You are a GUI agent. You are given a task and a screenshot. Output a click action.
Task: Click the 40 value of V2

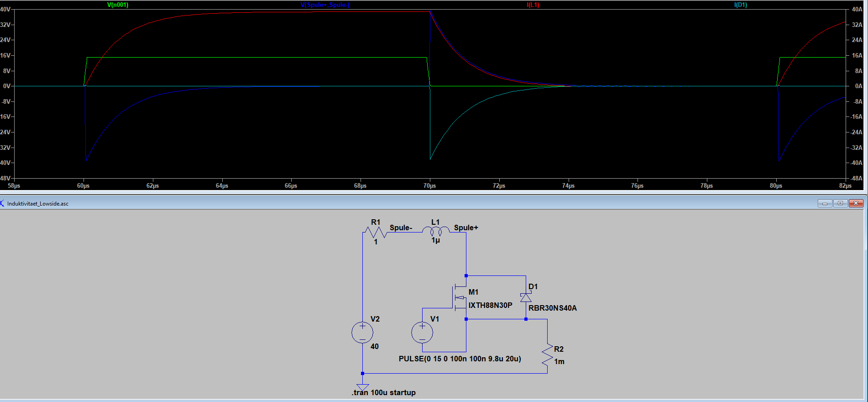375,346
